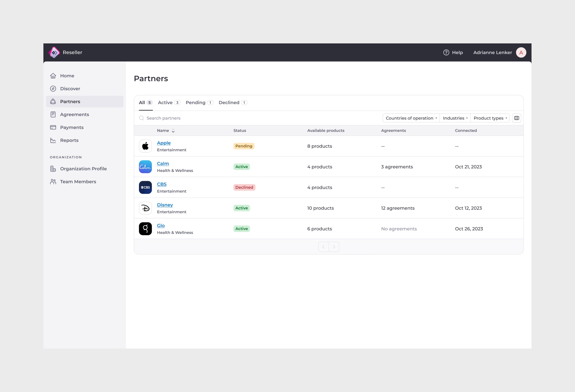Click the Reseller logo icon

point(54,52)
